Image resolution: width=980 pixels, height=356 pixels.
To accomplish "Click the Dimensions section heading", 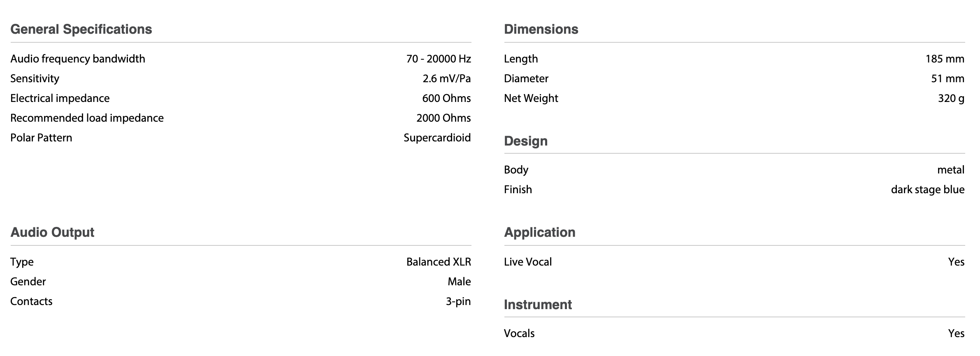I will (x=541, y=29).
